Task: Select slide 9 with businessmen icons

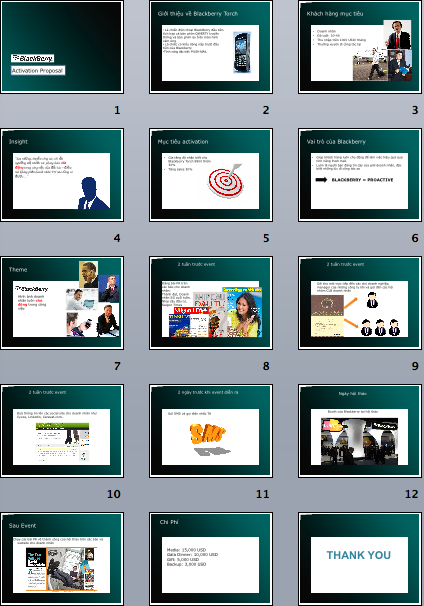Action: coord(360,303)
